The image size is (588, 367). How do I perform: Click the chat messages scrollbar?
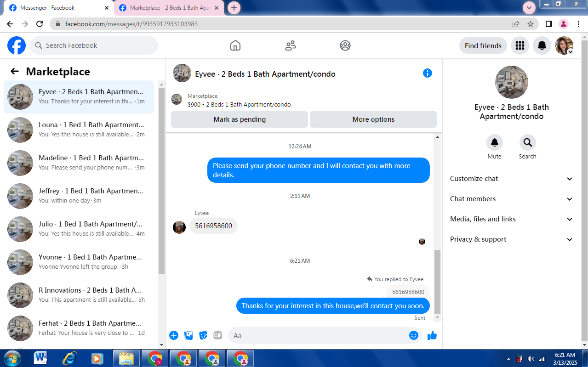click(x=437, y=282)
